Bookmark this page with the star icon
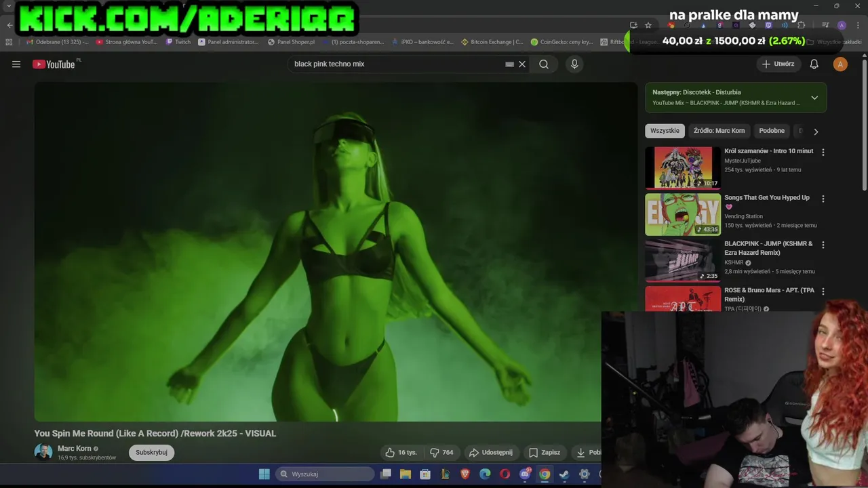 648,25
